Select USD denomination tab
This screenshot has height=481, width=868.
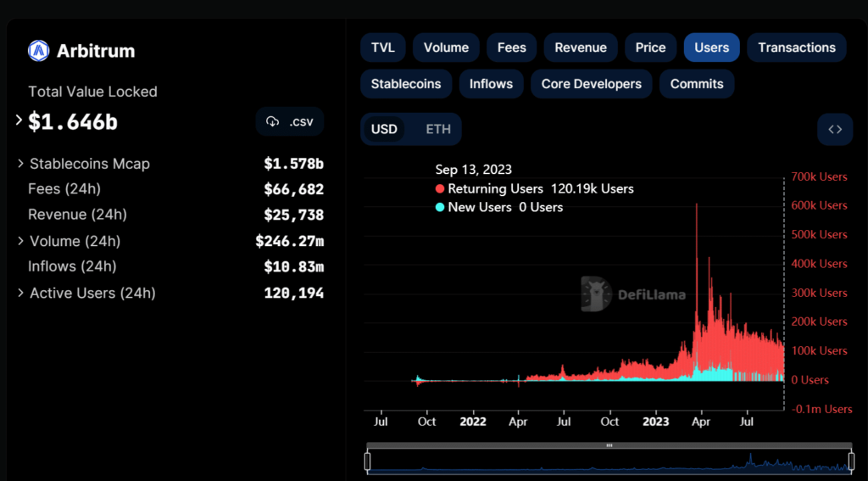point(384,130)
